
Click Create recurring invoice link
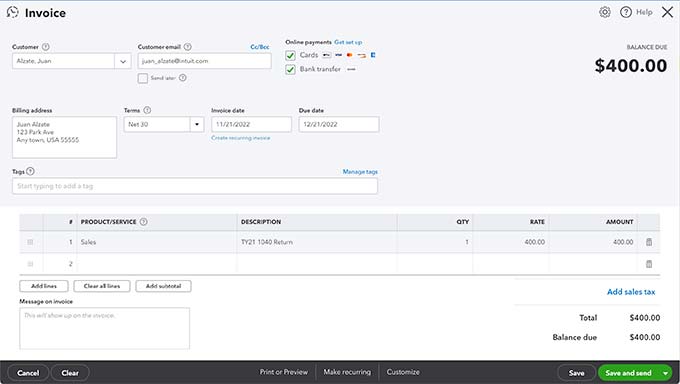tap(241, 138)
